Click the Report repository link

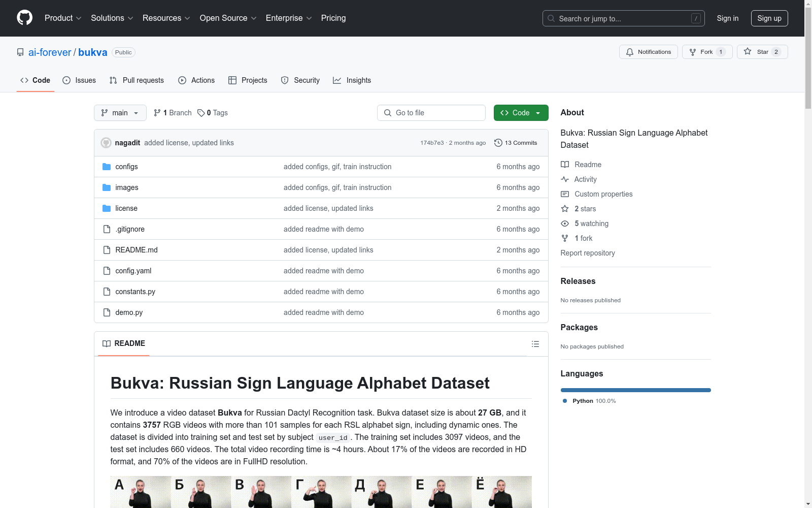[588, 253]
